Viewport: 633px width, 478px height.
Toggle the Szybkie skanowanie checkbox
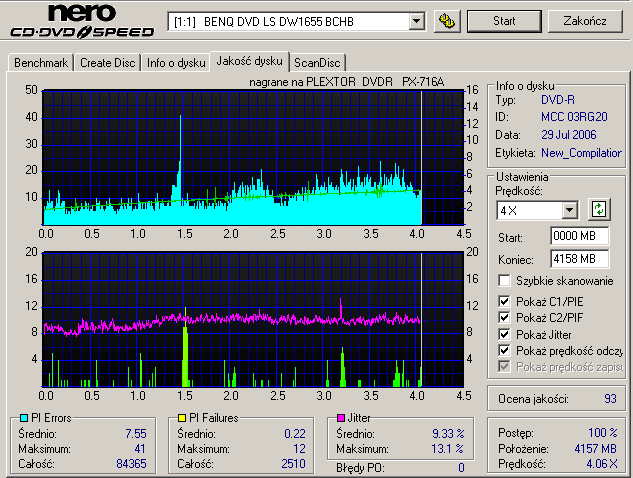coord(504,280)
